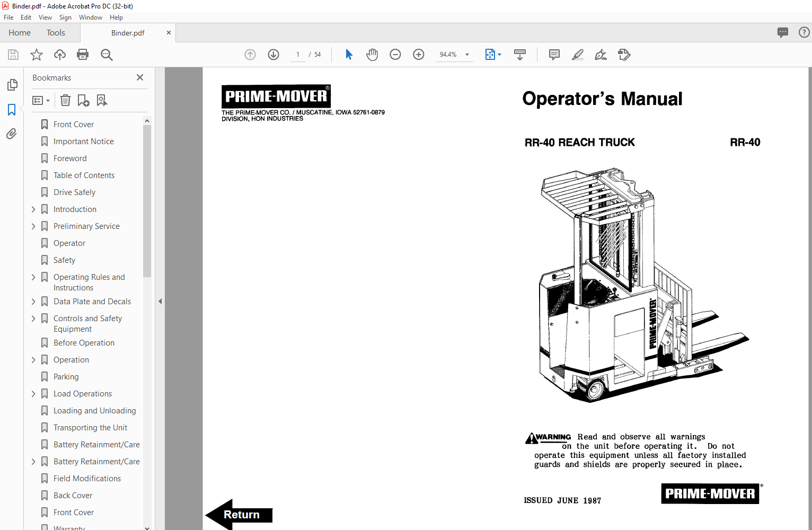Open the Edit menu
The height and width of the screenshot is (530, 812).
coord(26,17)
